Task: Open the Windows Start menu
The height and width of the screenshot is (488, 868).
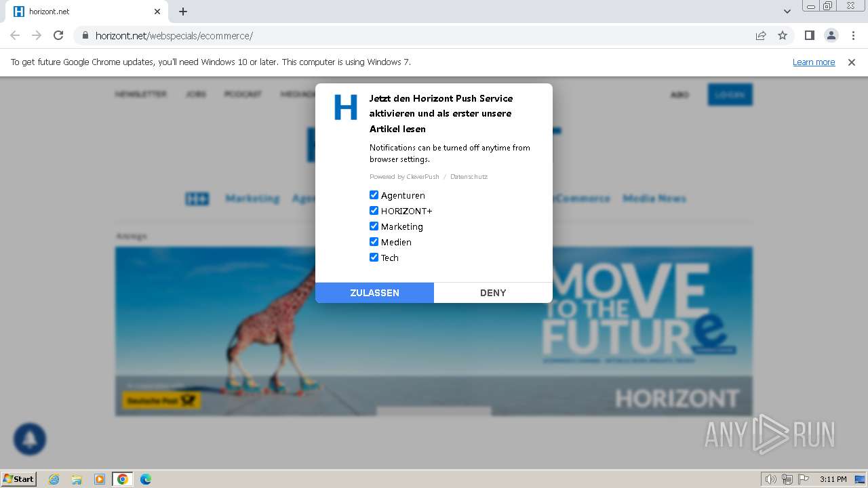Action: click(x=19, y=479)
